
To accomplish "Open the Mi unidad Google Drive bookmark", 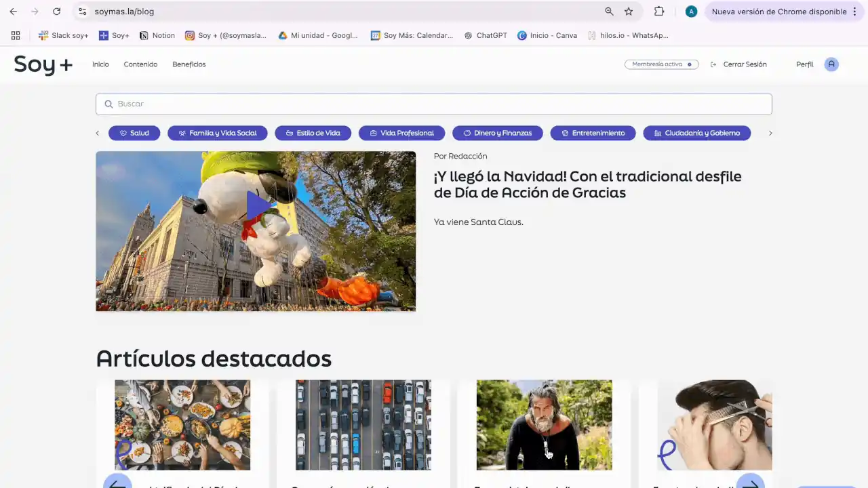I will tap(318, 35).
